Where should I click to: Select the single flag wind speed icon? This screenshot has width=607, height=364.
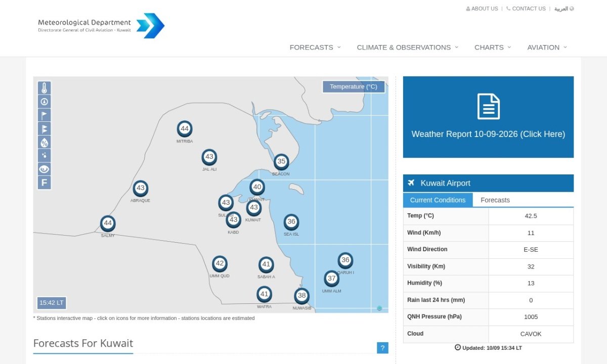pos(44,115)
